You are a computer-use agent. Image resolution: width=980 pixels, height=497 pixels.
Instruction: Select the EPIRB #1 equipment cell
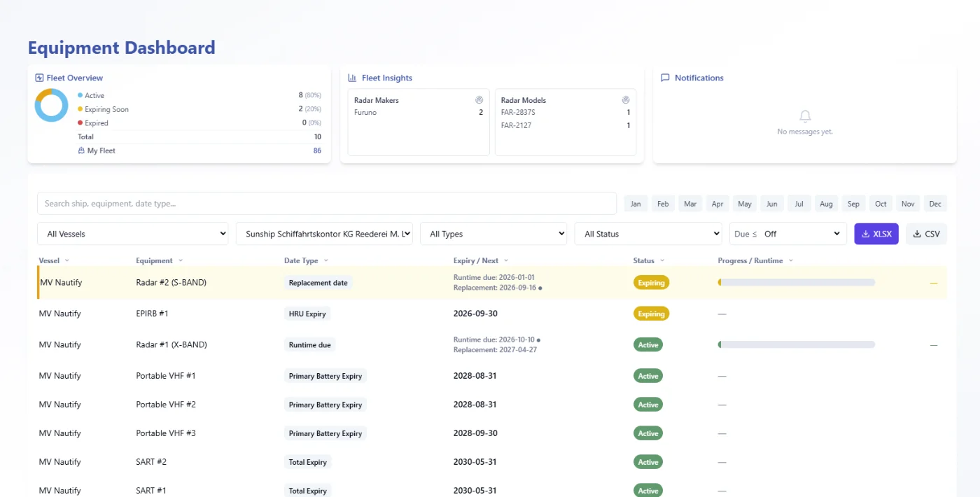pyautogui.click(x=152, y=314)
